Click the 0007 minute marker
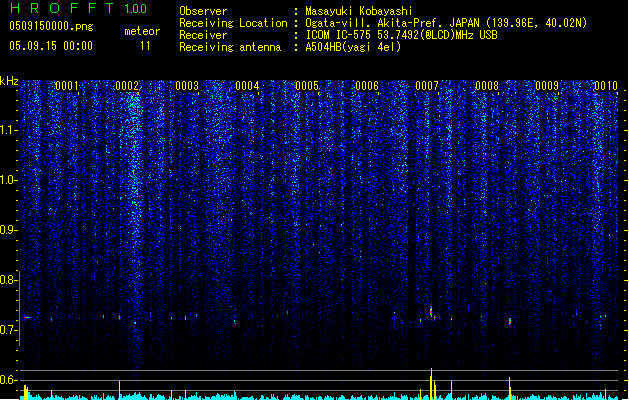This screenshot has height=400, width=629. click(x=427, y=86)
